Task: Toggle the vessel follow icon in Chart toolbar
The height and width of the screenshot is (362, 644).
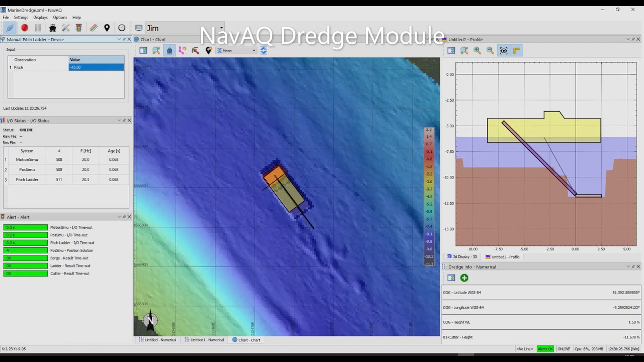Action: click(170, 51)
